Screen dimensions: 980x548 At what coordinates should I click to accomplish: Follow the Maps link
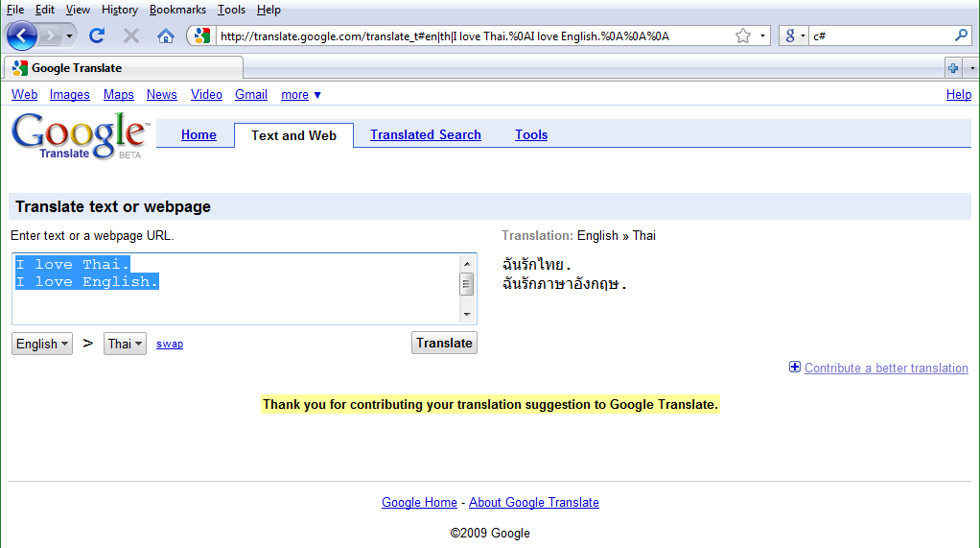(x=119, y=94)
